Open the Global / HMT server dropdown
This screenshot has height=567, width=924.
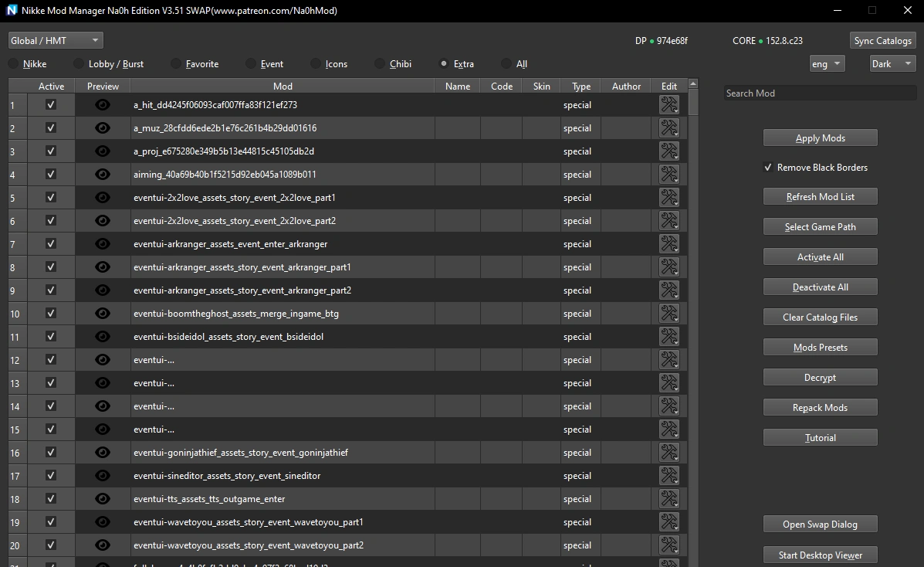coord(56,40)
